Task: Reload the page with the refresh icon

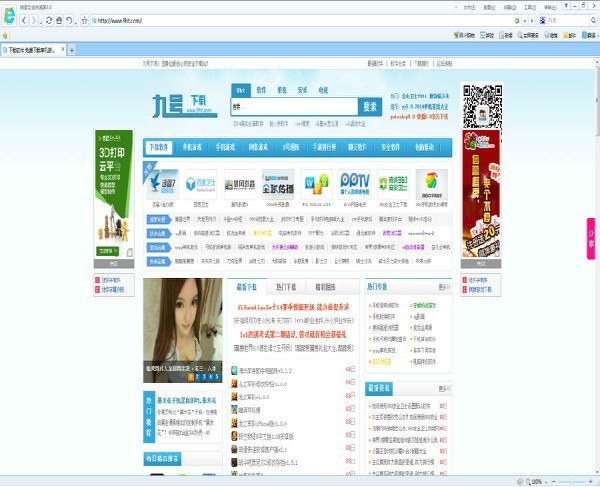Action: [49, 20]
